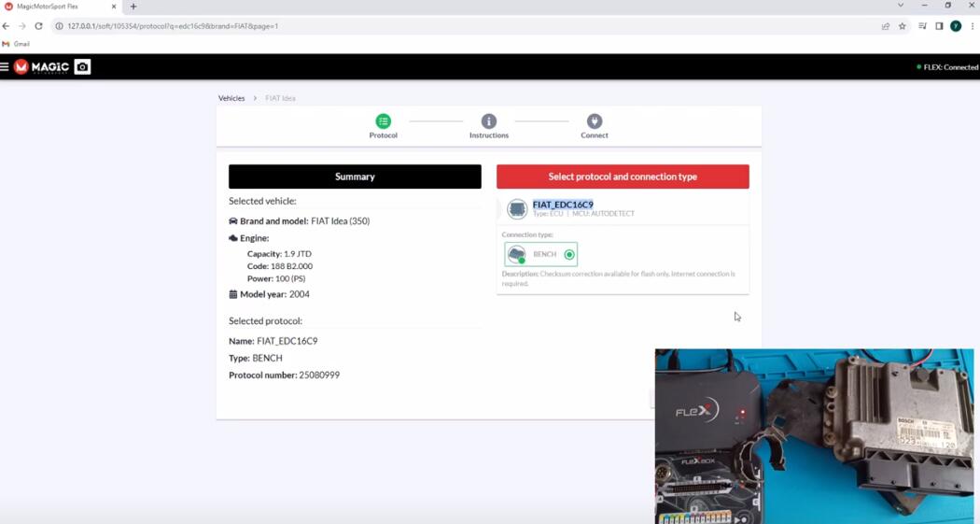This screenshot has height=524, width=980.
Task: Open the Chrome profile avatar
Action: tap(956, 26)
